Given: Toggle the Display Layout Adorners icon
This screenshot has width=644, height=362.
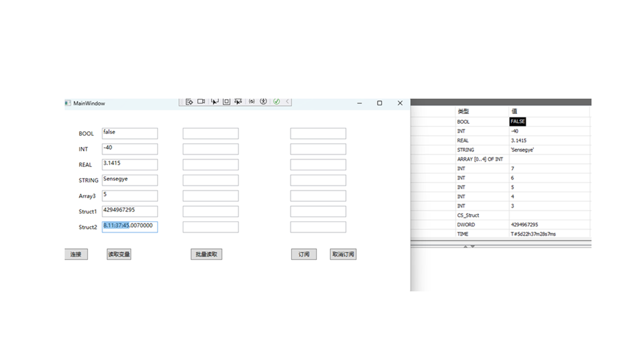Looking at the screenshot, I should click(x=226, y=101).
